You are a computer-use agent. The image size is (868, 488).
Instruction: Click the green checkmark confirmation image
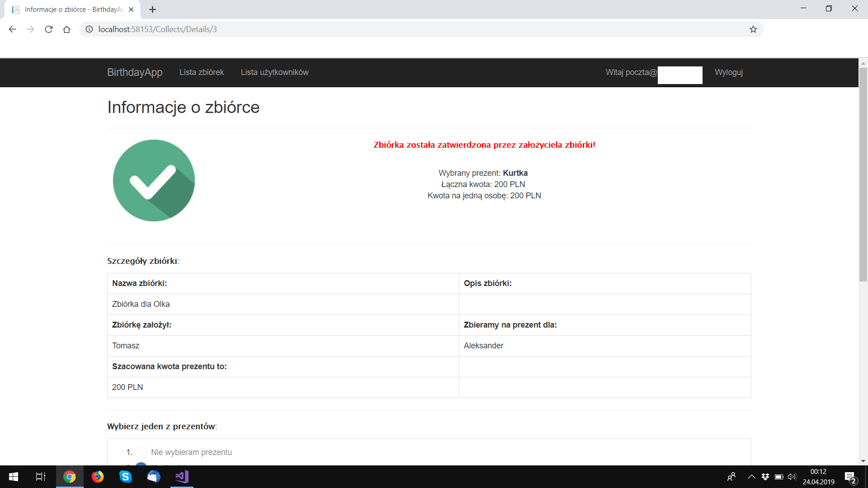[154, 180]
